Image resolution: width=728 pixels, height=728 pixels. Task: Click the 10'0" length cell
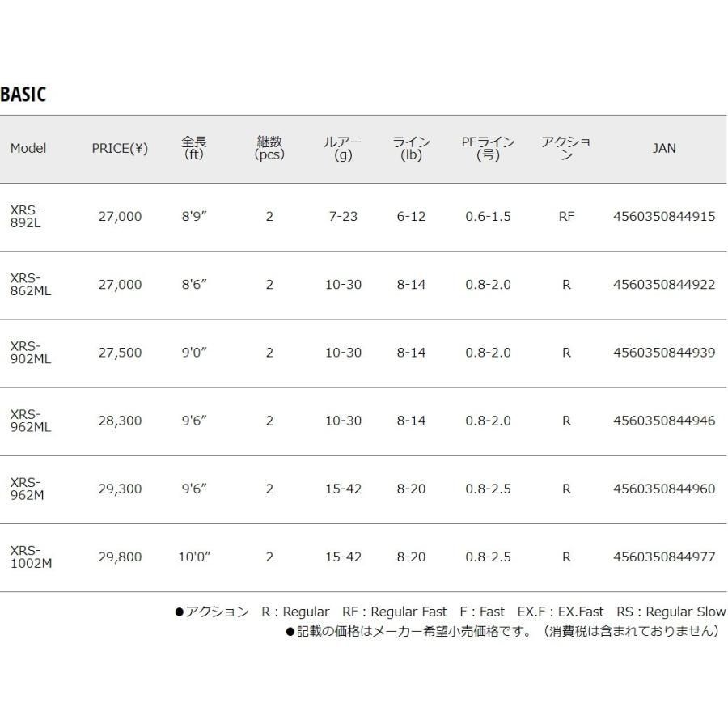(x=194, y=557)
